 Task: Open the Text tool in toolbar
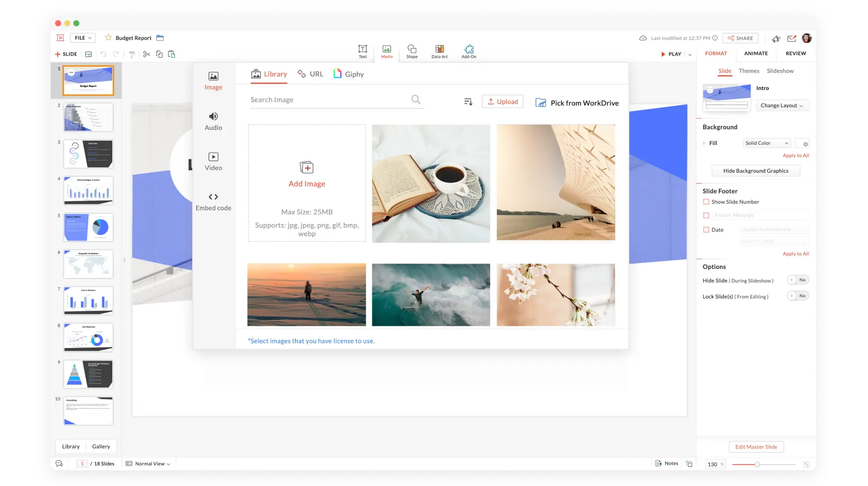(363, 51)
